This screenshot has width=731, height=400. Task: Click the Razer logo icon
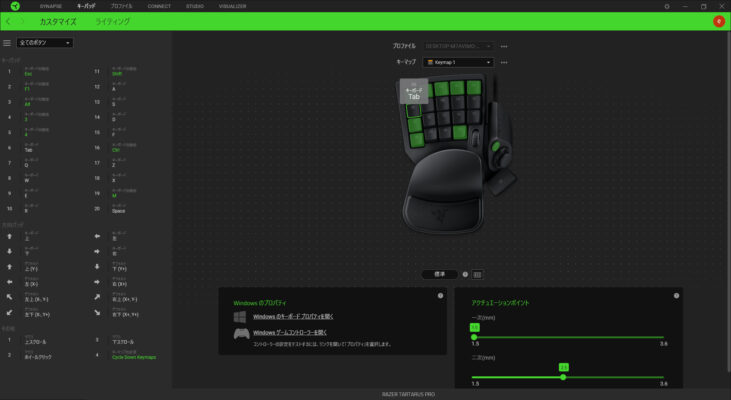coord(15,6)
